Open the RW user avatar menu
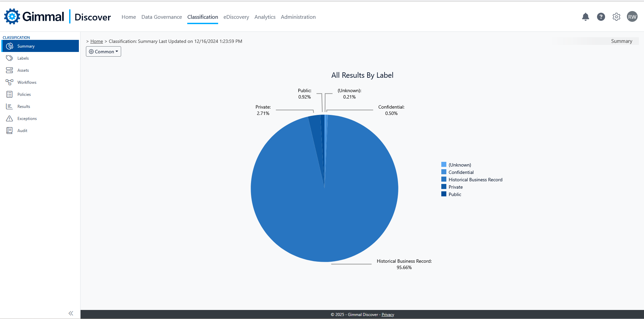This screenshot has width=644, height=319. 632,17
